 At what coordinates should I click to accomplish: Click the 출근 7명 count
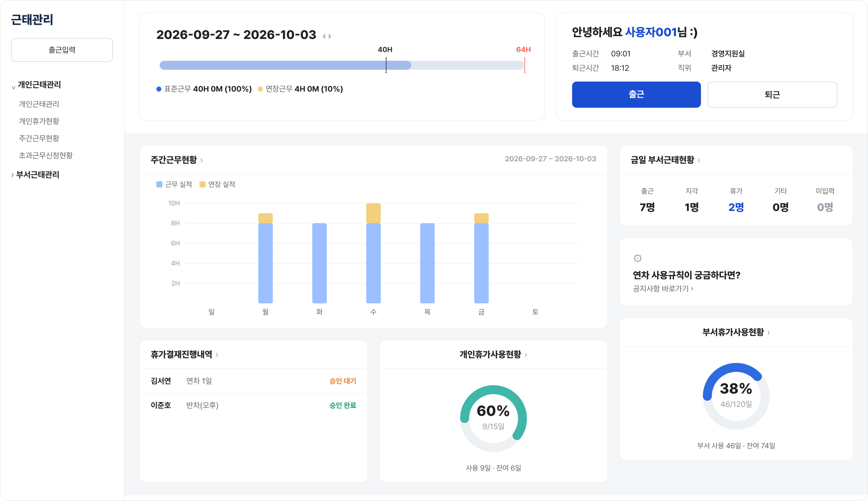click(x=647, y=207)
